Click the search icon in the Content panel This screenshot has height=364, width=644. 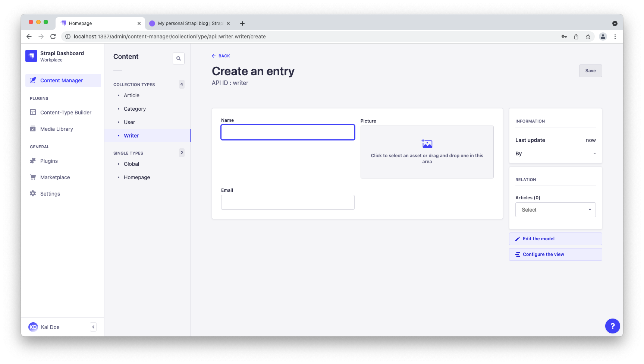179,58
